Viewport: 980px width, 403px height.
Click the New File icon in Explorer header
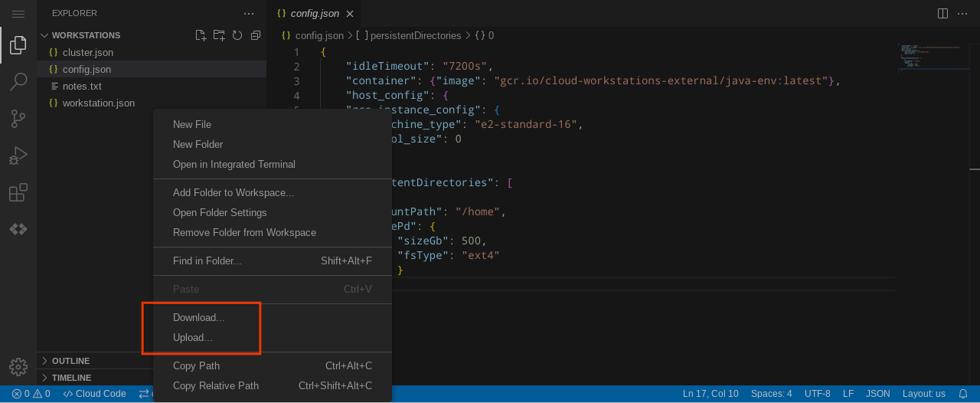click(x=201, y=35)
